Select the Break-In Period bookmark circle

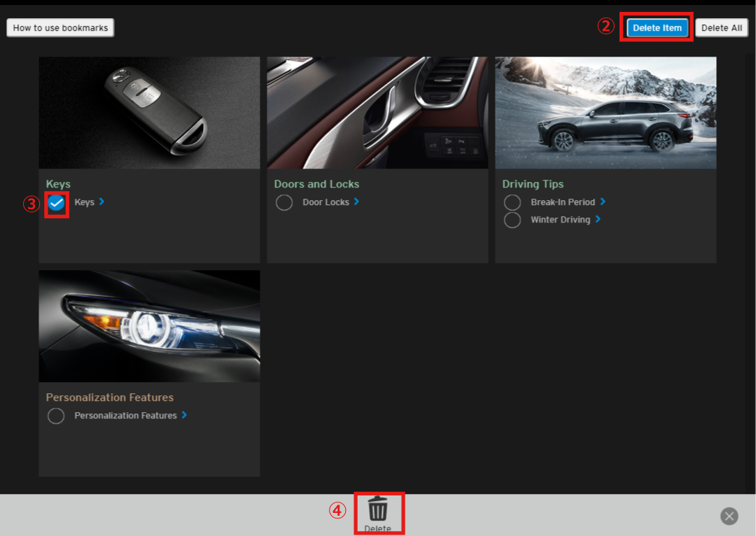(512, 203)
